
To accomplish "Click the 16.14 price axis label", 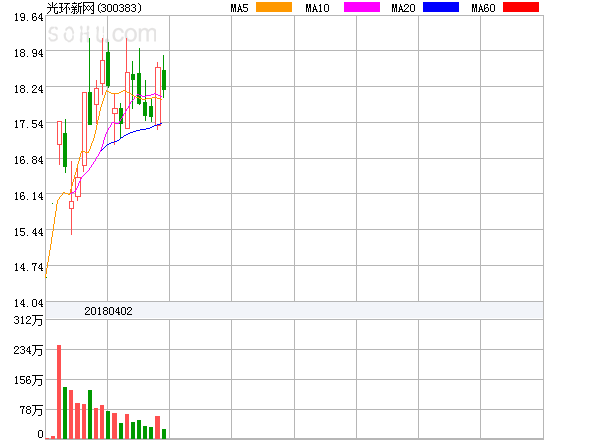I will (29, 196).
